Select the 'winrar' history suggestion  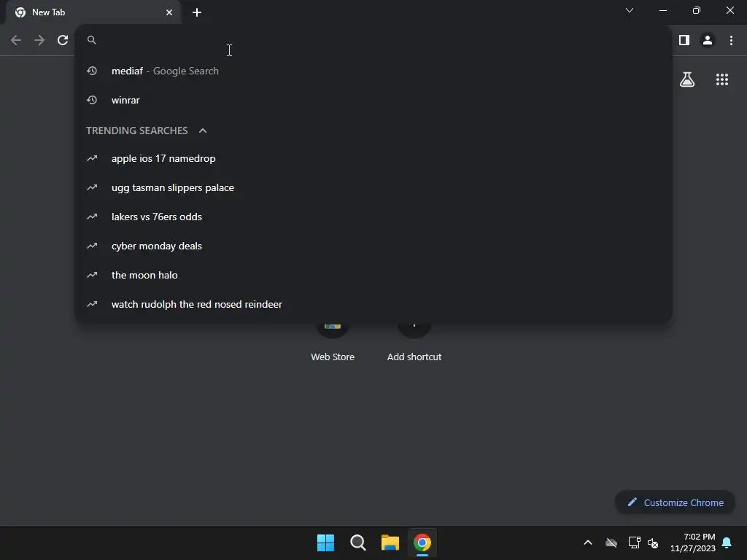click(373, 100)
